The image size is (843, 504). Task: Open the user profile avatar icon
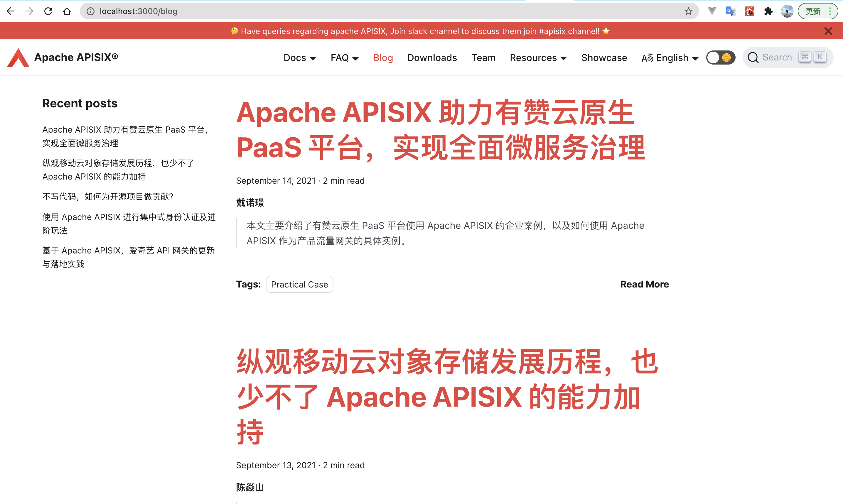pyautogui.click(x=787, y=11)
